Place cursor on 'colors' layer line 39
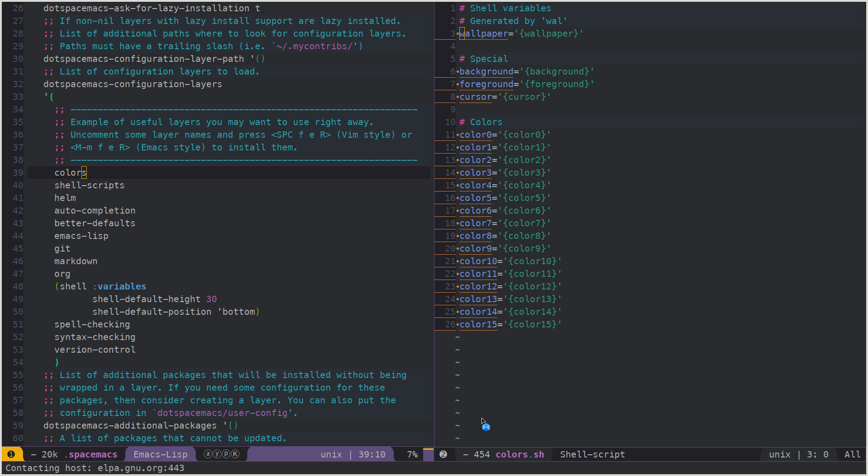 point(71,173)
